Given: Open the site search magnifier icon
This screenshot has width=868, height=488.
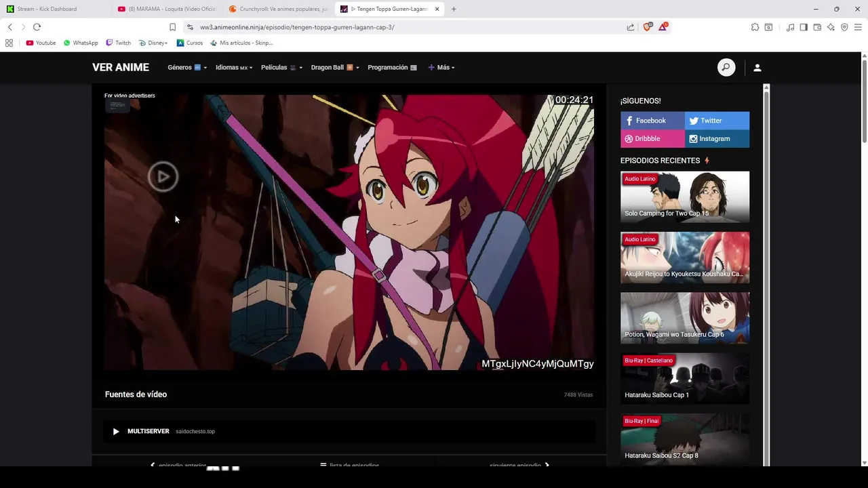Looking at the screenshot, I should [726, 67].
